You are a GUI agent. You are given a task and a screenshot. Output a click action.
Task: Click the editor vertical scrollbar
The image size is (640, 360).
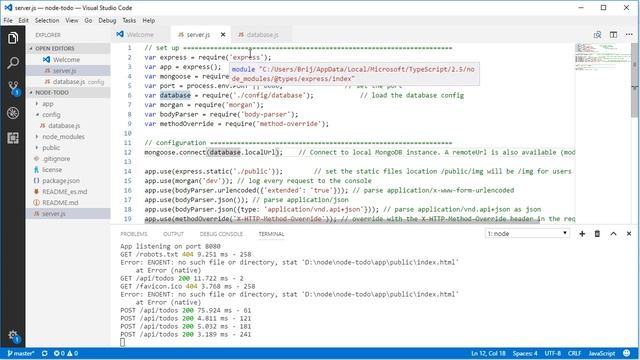635,80
